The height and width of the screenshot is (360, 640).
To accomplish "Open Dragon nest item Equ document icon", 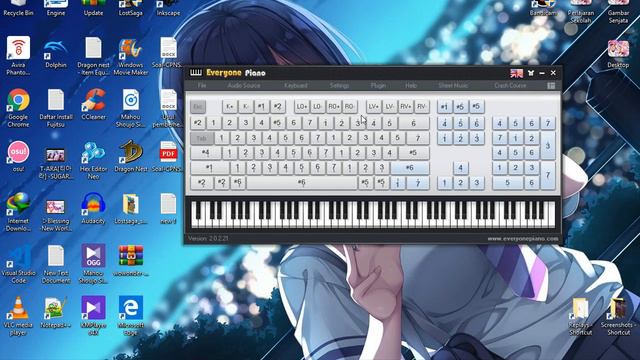I will (93, 56).
